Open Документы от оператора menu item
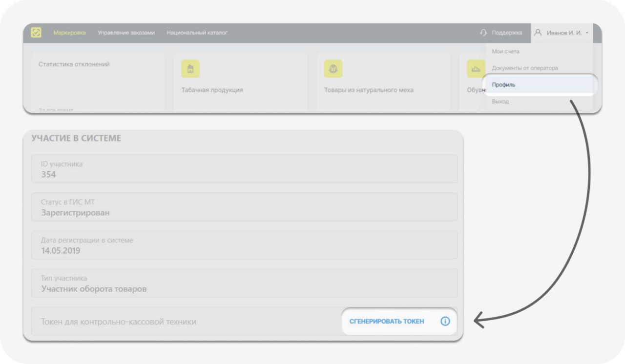This screenshot has height=364, width=625. [524, 68]
